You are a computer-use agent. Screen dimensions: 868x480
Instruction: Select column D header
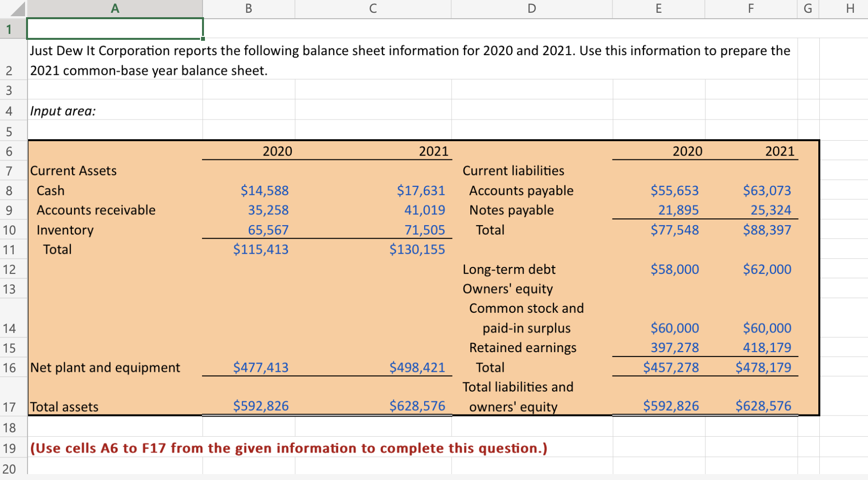pyautogui.click(x=532, y=8)
